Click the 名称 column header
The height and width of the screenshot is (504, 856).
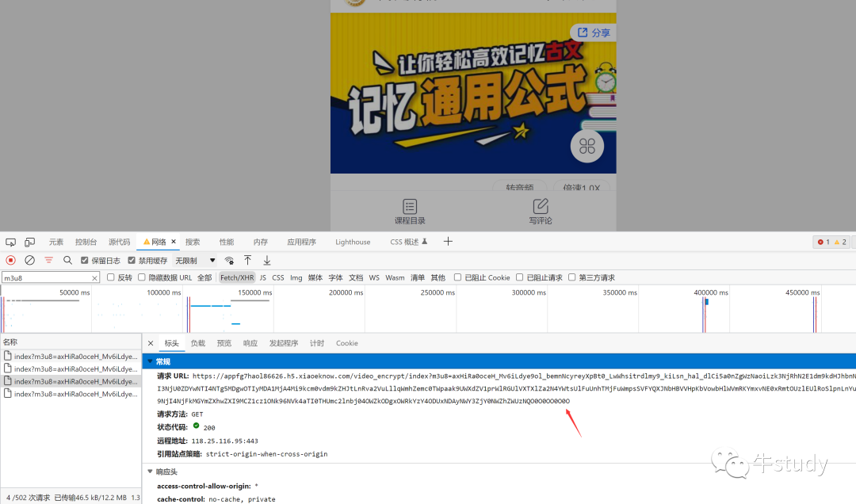coord(71,342)
